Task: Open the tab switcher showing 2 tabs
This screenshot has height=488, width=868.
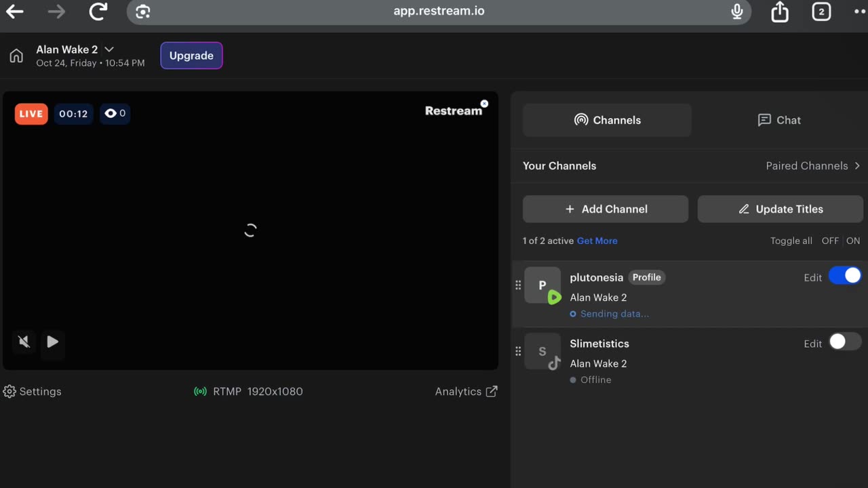Action: [x=821, y=12]
